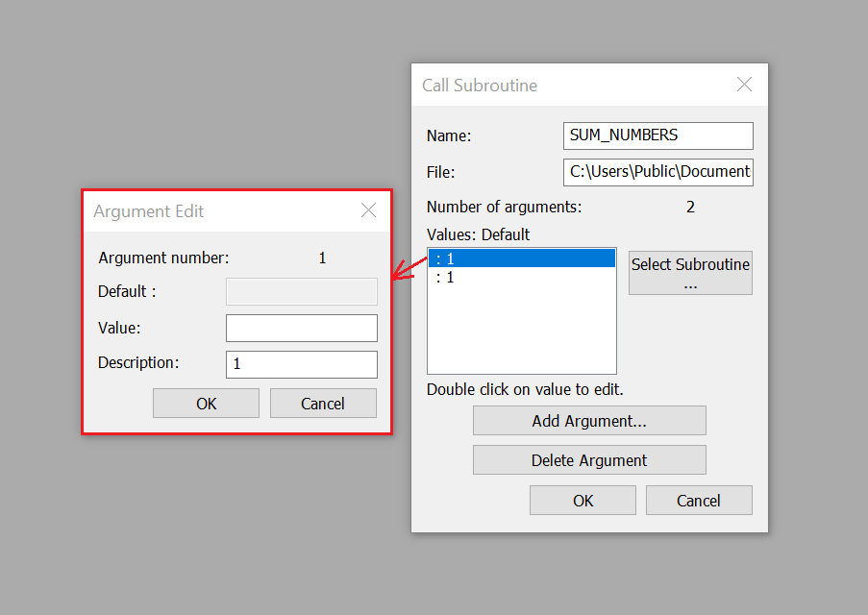Open the Select Subroutine... browser
Screen dimensions: 868x615
tap(690, 273)
